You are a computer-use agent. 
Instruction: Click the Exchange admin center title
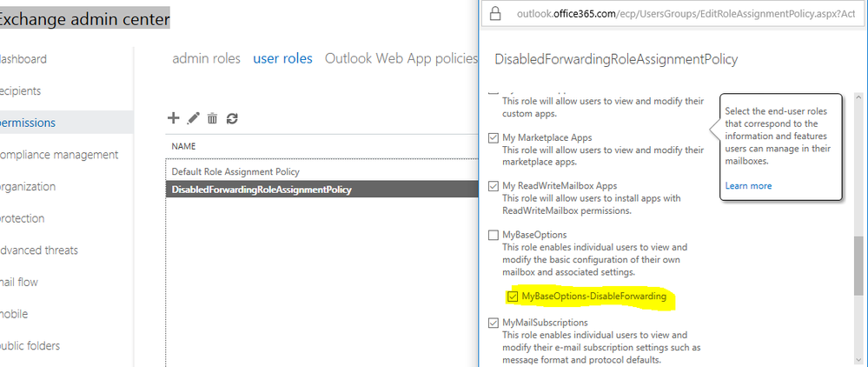84,19
